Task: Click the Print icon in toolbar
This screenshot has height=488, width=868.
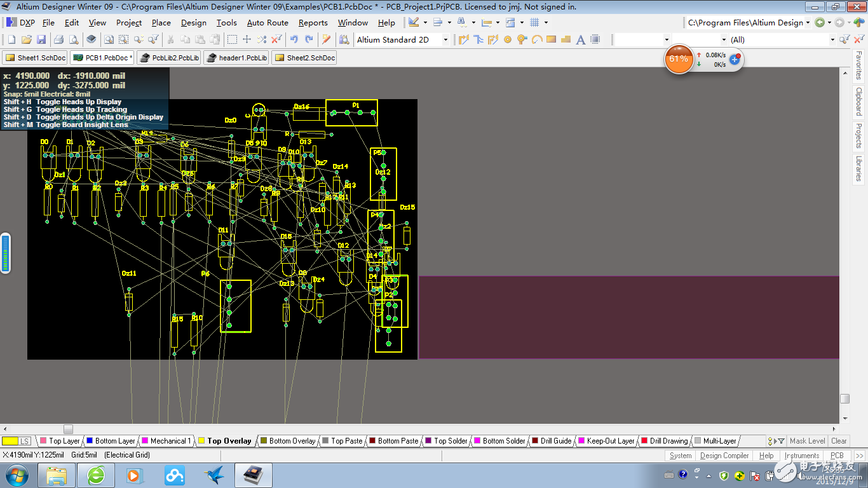Action: [x=58, y=39]
